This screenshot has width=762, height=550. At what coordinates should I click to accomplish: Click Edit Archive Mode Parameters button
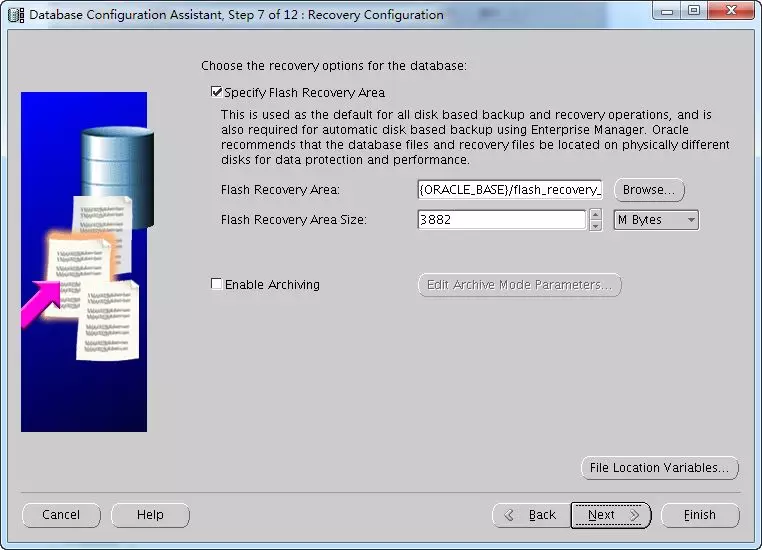click(x=520, y=285)
